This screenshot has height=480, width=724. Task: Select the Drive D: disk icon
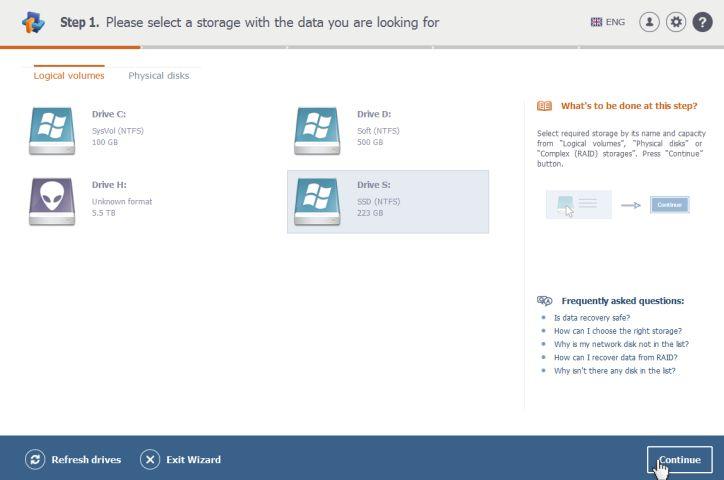pyautogui.click(x=317, y=131)
